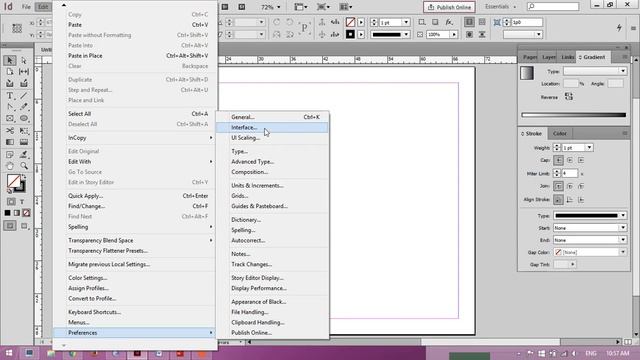The height and width of the screenshot is (360, 640).
Task: Select the Selection tool arrow
Action: [x=10, y=60]
